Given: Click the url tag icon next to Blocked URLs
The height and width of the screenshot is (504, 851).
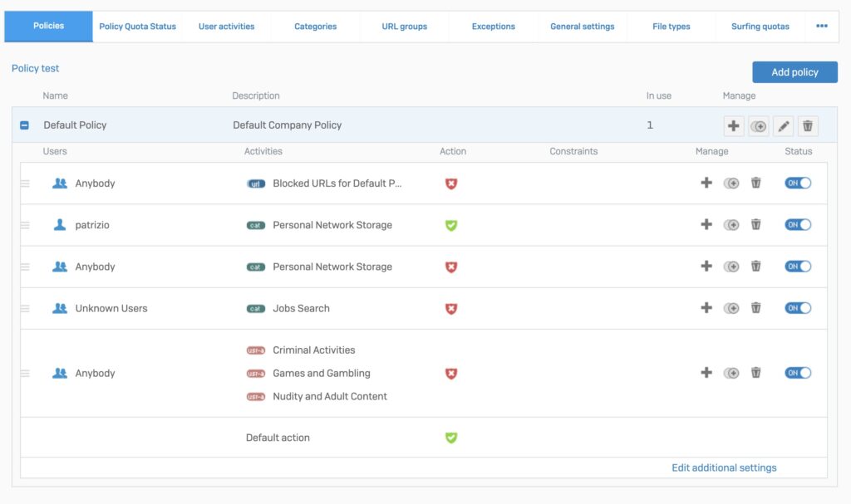Looking at the screenshot, I should [258, 183].
